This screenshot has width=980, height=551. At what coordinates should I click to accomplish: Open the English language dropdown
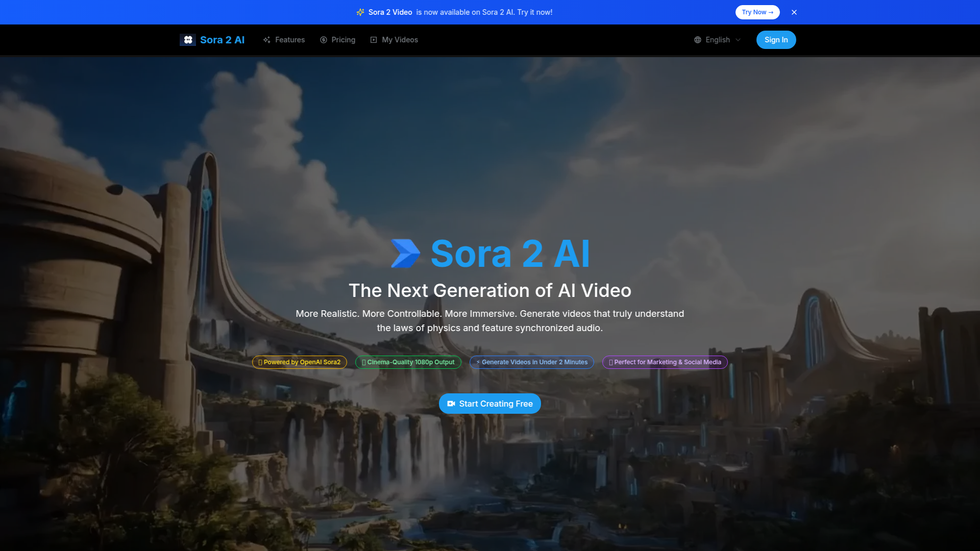pyautogui.click(x=717, y=39)
